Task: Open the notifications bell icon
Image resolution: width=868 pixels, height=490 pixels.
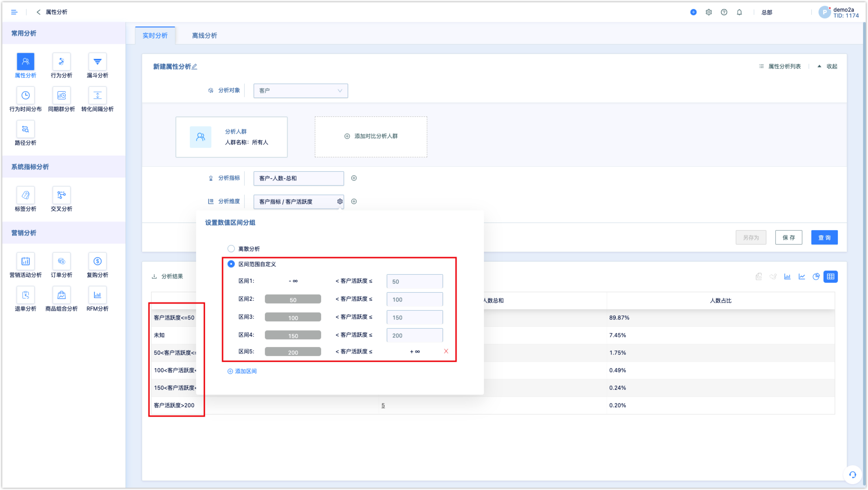Action: 739,12
